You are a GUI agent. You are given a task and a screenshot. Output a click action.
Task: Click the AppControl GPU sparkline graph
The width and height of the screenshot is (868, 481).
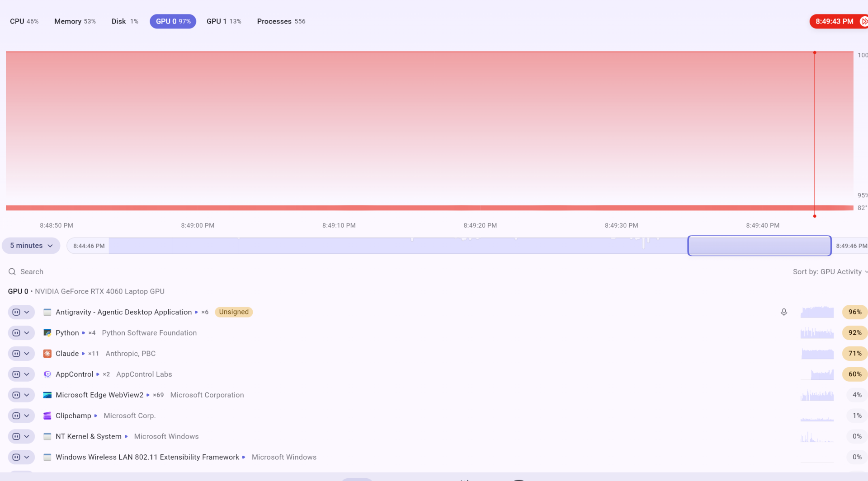coord(817,374)
